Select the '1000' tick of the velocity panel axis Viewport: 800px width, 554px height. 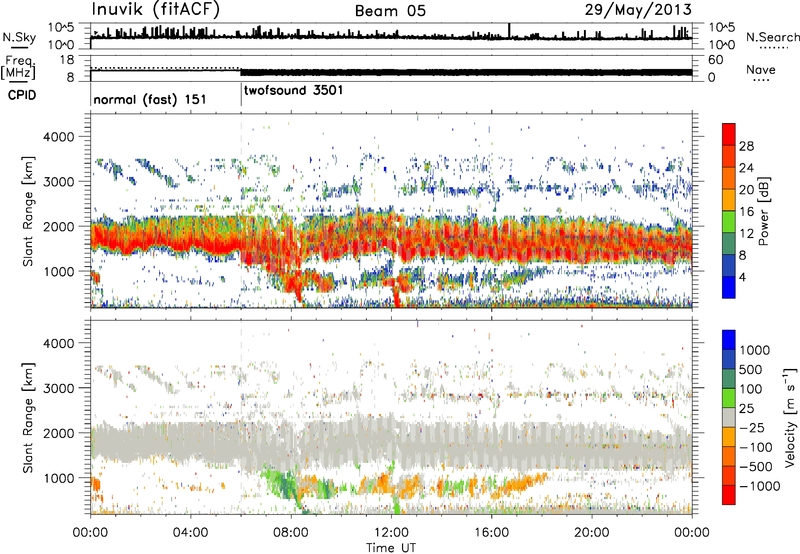click(x=59, y=478)
